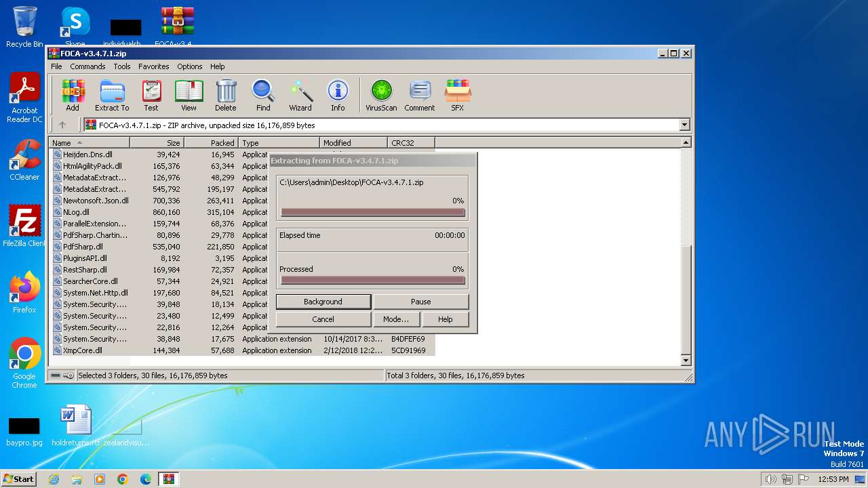Screen dimensions: 868x488
Task: Sort by Packed column header
Action: [x=211, y=142]
